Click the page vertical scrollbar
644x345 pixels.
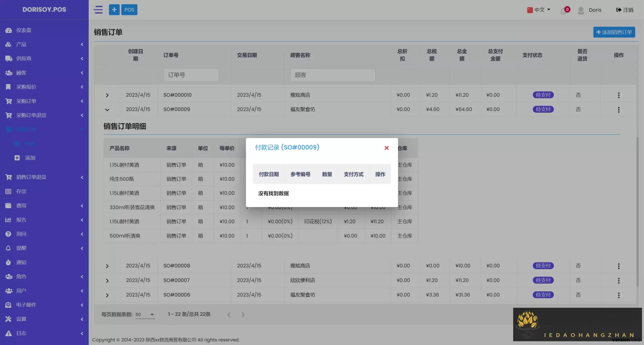pos(637,211)
